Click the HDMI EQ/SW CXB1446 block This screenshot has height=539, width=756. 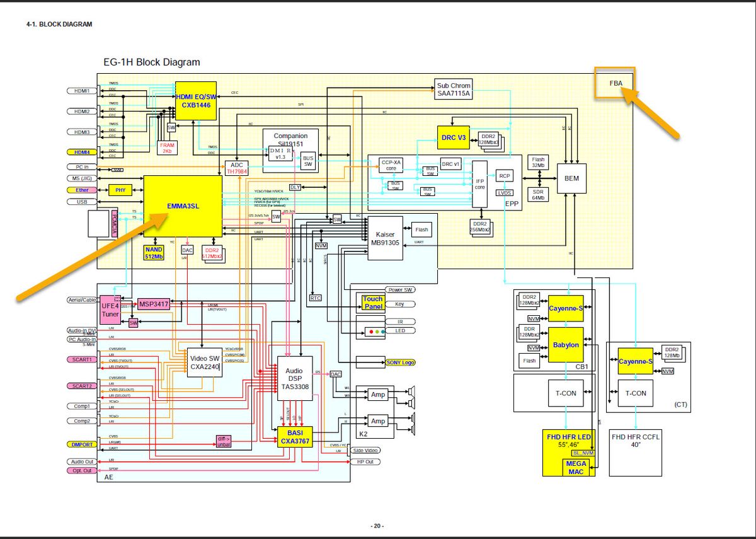pyautogui.click(x=196, y=100)
